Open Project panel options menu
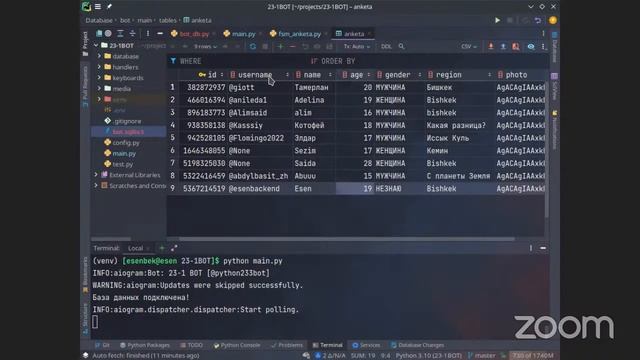 pos(148,33)
